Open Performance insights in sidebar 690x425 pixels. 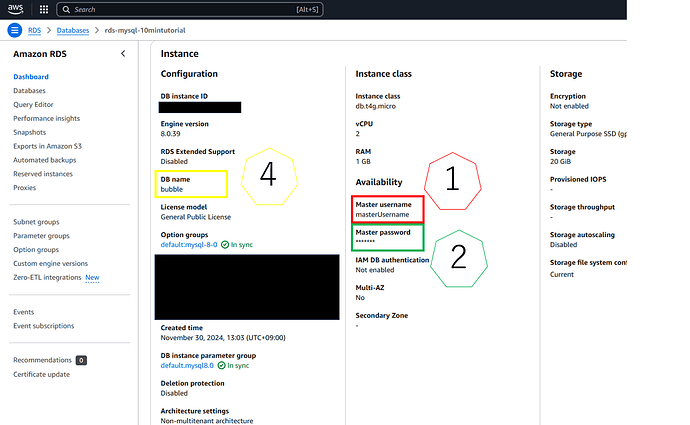[x=46, y=118]
